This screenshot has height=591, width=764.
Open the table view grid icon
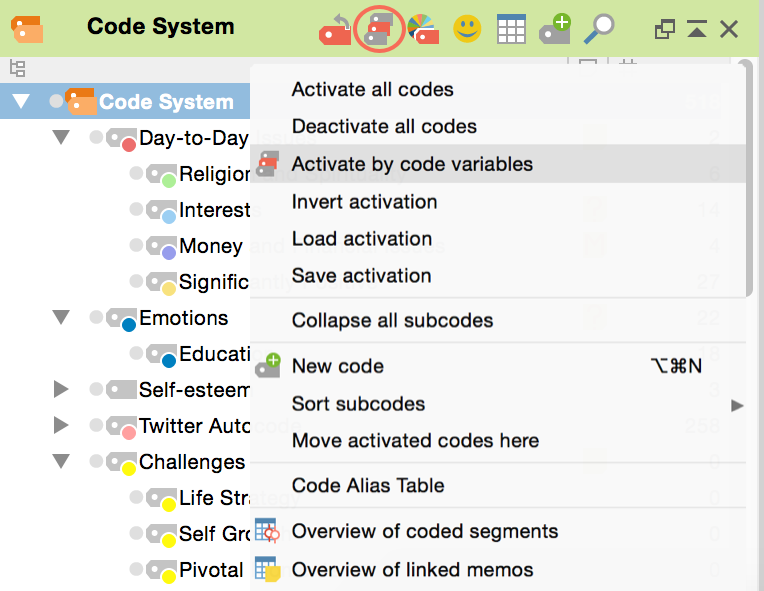pyautogui.click(x=511, y=29)
